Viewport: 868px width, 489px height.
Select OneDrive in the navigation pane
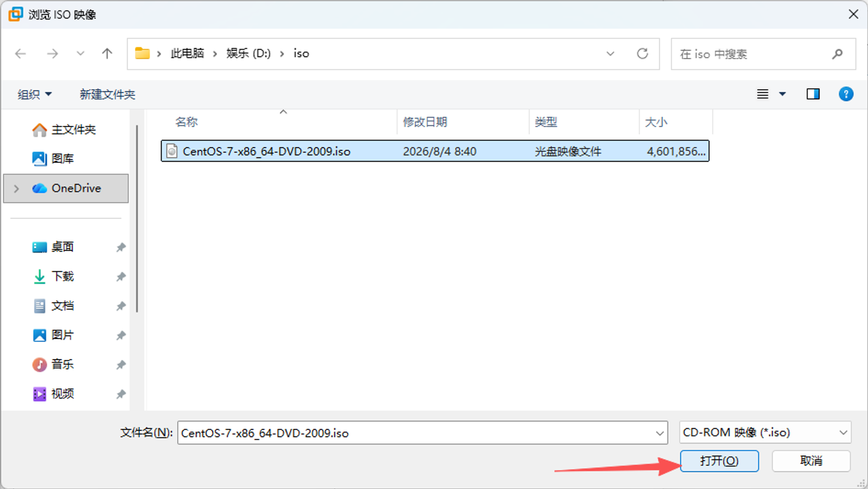(66, 188)
